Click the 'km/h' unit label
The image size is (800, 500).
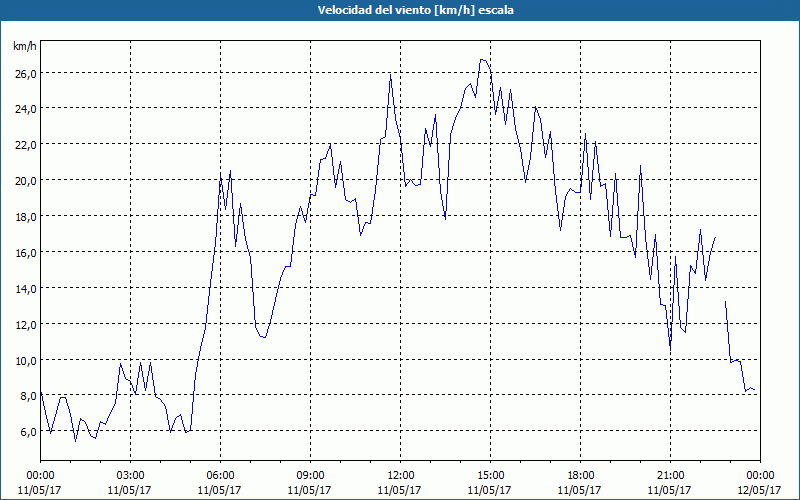tap(24, 46)
